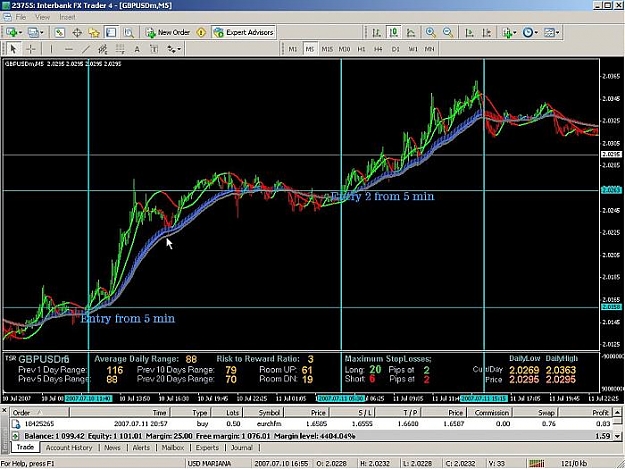The height and width of the screenshot is (469, 625).
Task: Toggle the Expert Advisors button
Action: point(244,33)
